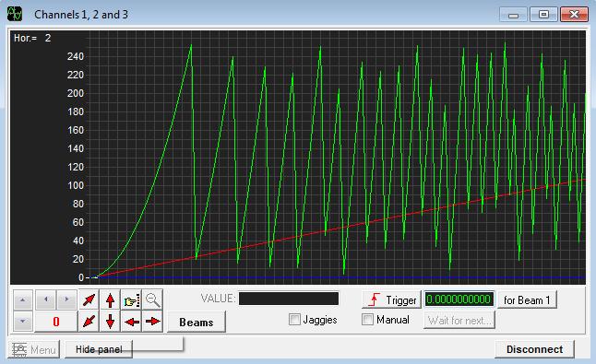Click the small down triangle stepper

click(23, 321)
